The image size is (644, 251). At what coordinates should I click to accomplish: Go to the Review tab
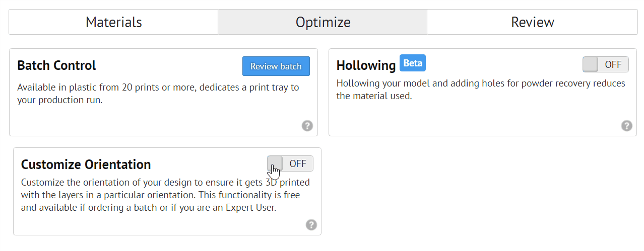pos(532,22)
